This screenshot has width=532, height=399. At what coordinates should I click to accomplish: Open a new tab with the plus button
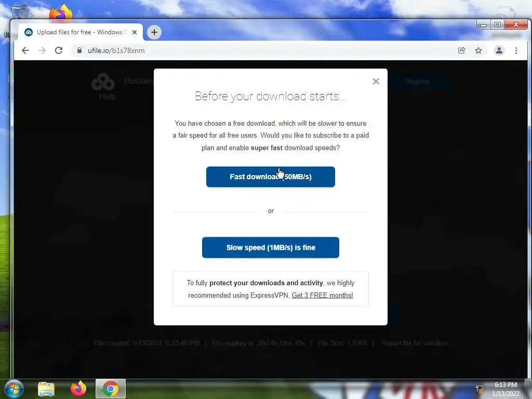154,32
